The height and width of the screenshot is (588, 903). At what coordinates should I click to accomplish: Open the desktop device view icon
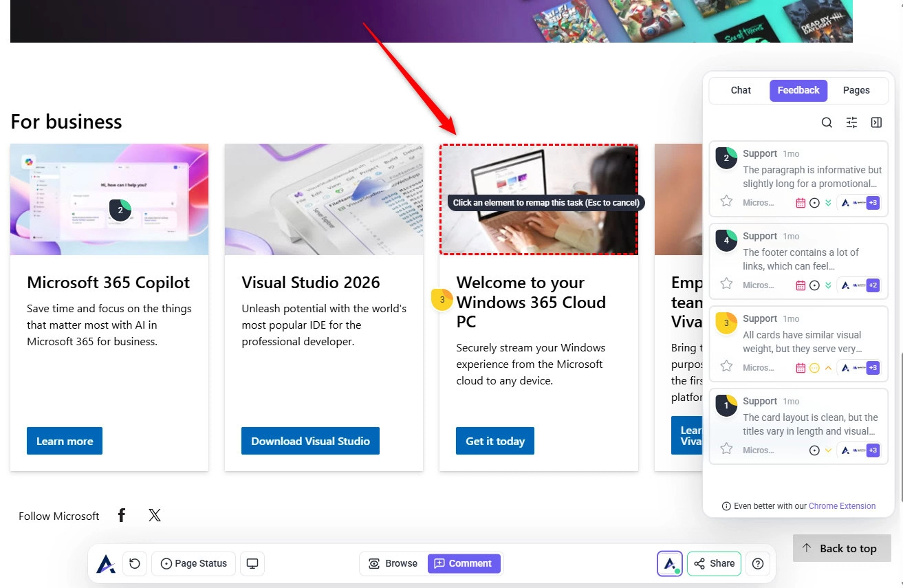click(x=252, y=563)
